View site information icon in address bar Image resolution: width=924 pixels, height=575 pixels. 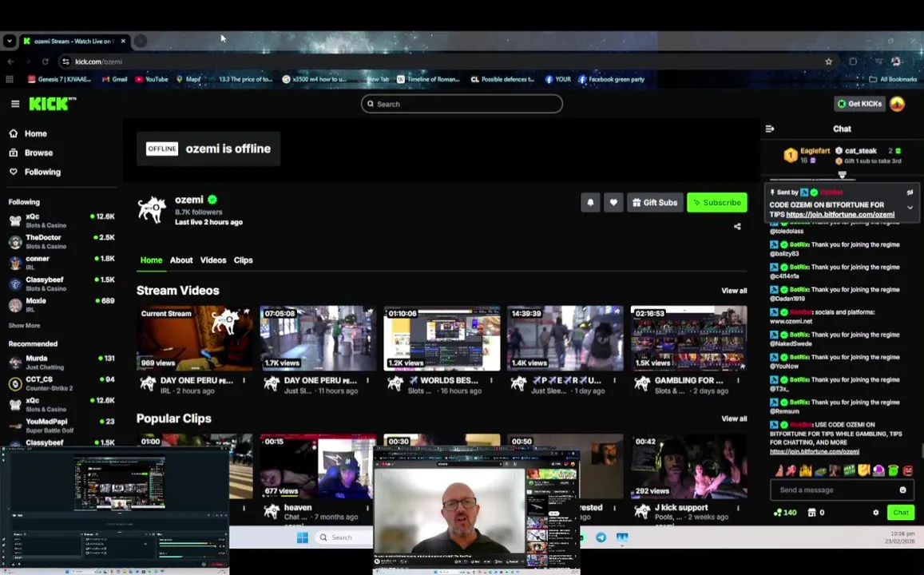pos(66,61)
